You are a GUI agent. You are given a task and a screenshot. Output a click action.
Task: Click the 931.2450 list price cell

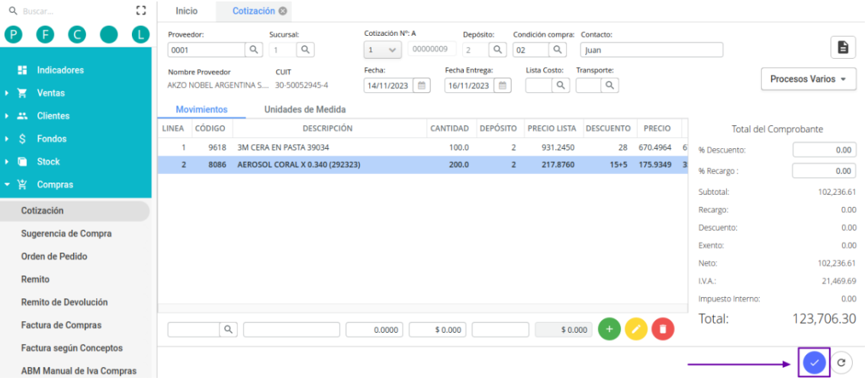(558, 148)
